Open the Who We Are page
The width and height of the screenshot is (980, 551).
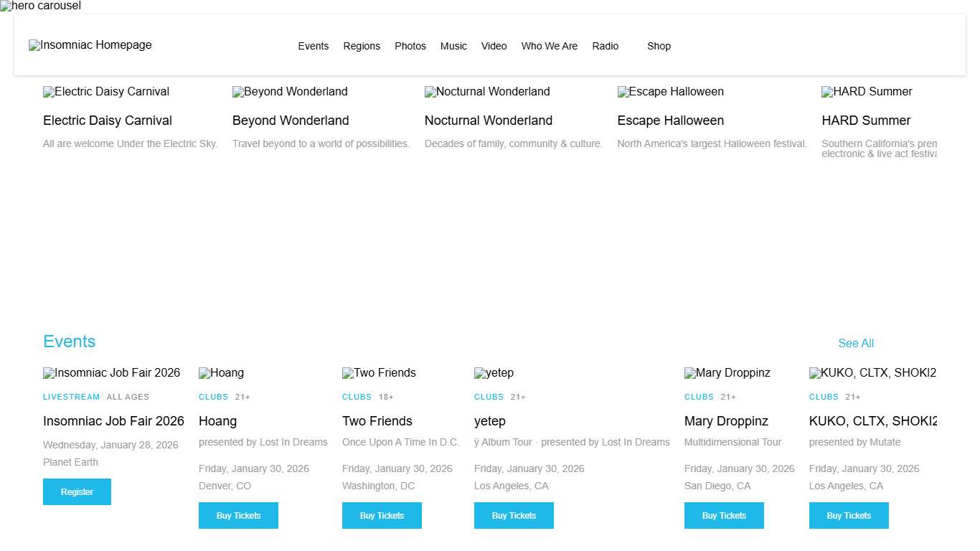click(550, 46)
